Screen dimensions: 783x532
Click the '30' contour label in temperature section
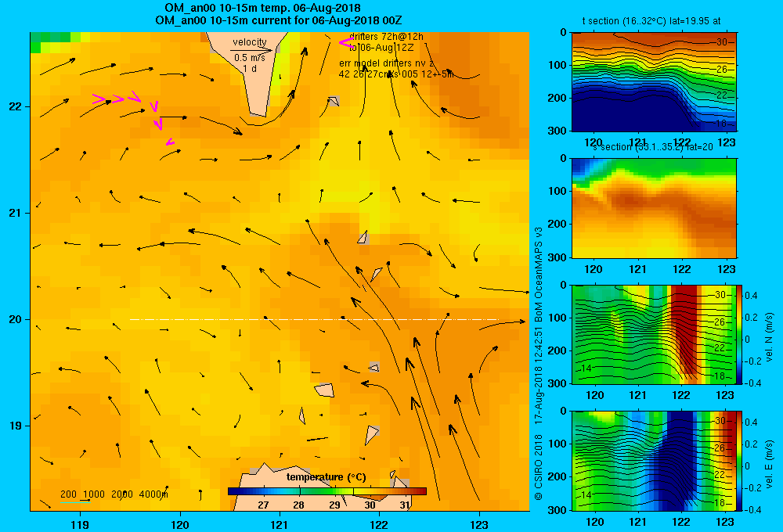722,42
